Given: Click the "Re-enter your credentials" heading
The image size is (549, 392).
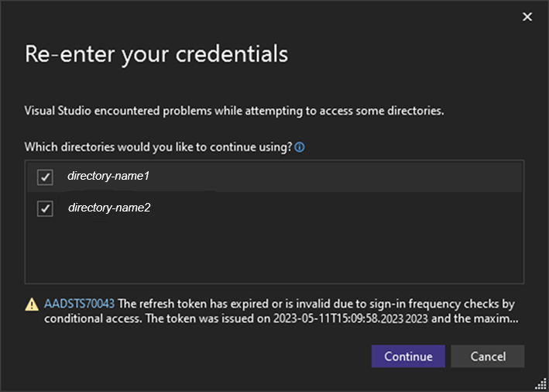Looking at the screenshot, I should pyautogui.click(x=156, y=54).
